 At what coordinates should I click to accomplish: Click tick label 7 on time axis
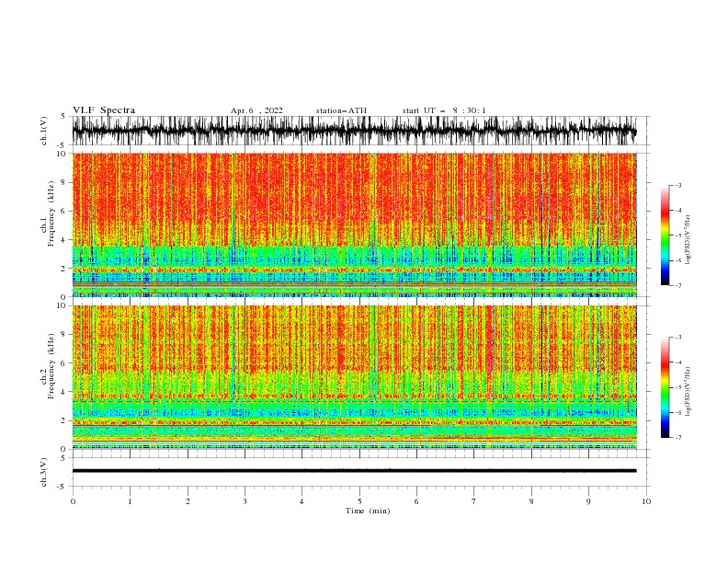point(474,501)
